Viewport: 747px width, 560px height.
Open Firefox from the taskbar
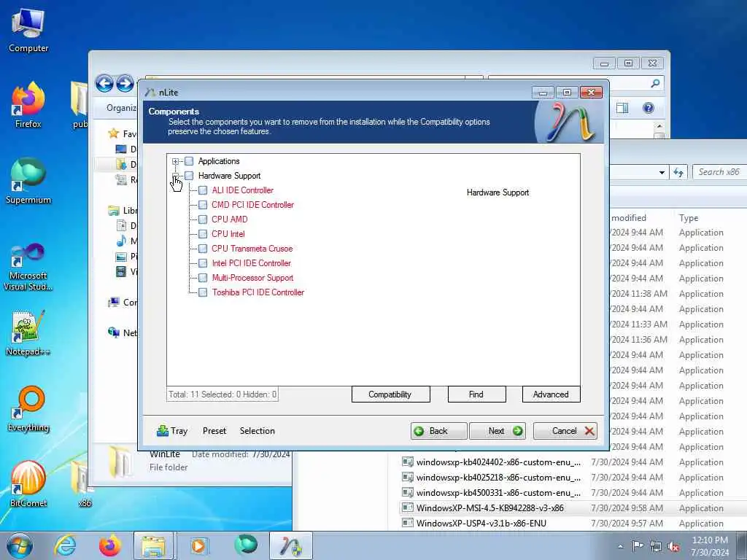point(109,546)
